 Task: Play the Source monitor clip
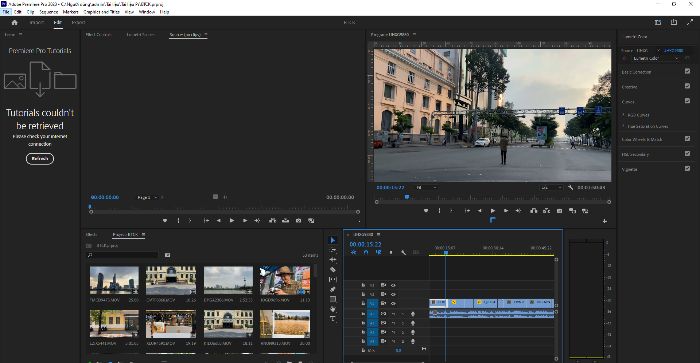(x=232, y=221)
